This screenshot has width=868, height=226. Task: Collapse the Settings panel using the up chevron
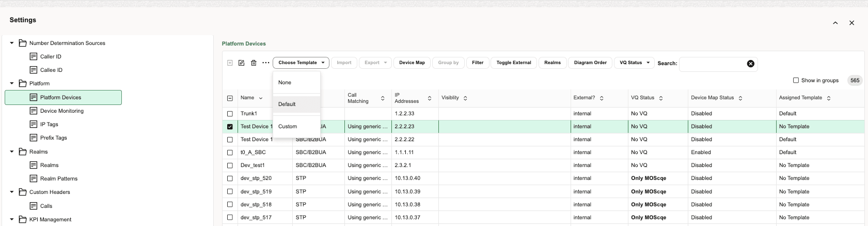[835, 23]
